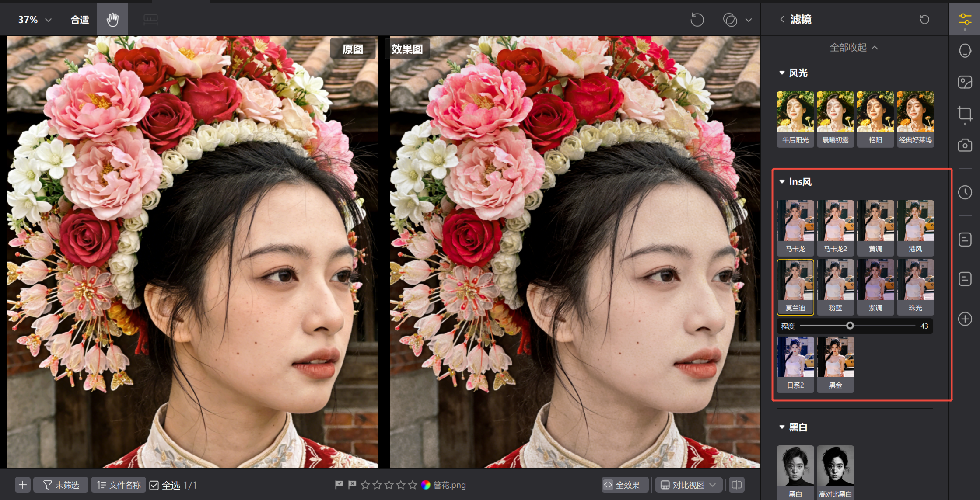Click the plus icon to add images
The height and width of the screenshot is (500, 980).
(x=23, y=485)
